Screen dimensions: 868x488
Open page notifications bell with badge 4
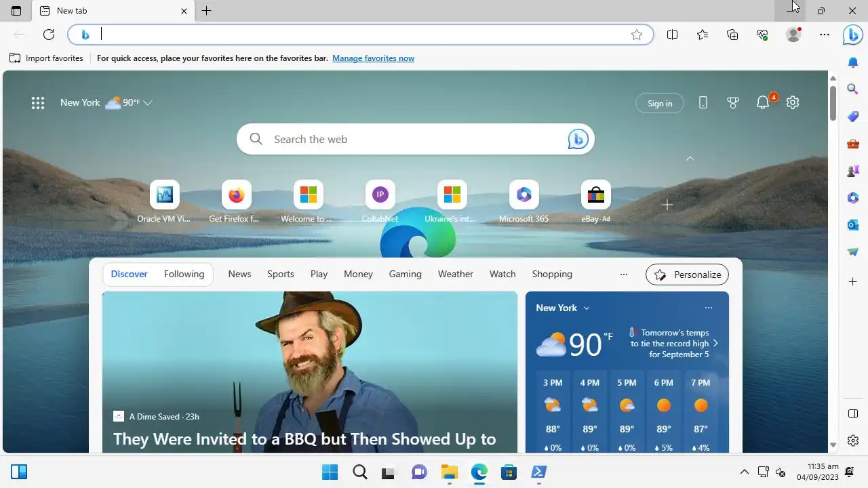[x=764, y=102]
